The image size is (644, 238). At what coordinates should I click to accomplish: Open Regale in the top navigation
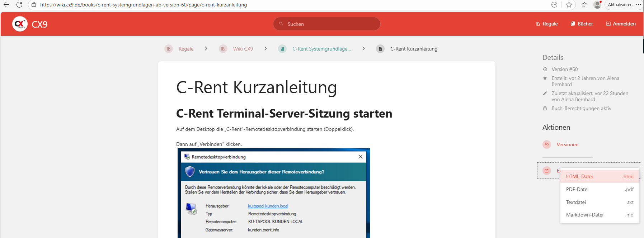click(x=547, y=24)
